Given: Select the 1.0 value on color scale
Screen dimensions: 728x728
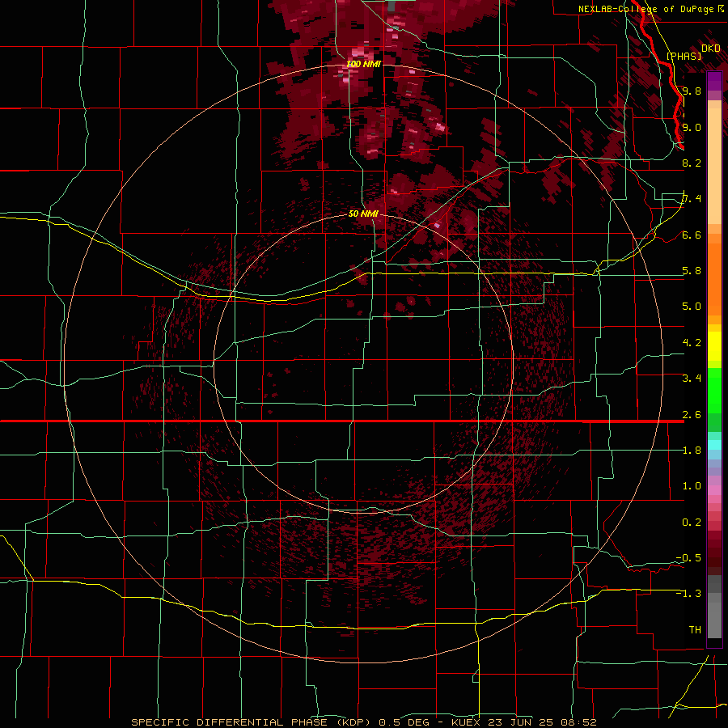Looking at the screenshot, I should (692, 486).
